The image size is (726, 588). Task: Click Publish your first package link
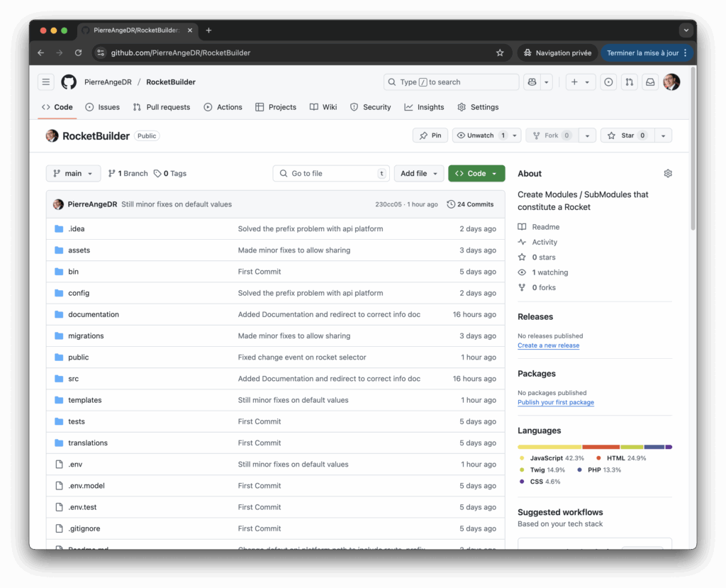click(556, 403)
